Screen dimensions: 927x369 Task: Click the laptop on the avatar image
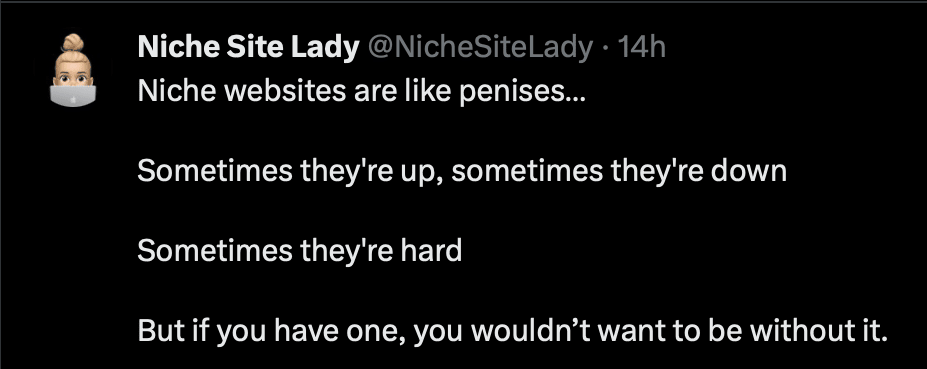click(73, 96)
